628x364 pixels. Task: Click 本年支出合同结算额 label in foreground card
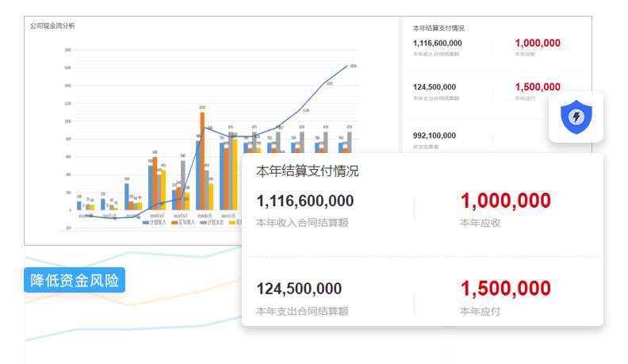302,311
